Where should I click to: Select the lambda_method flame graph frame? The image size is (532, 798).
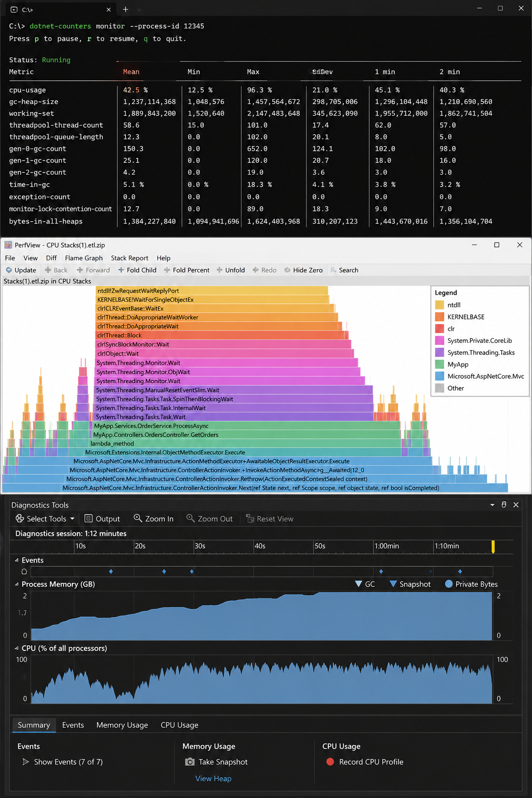click(x=245, y=444)
